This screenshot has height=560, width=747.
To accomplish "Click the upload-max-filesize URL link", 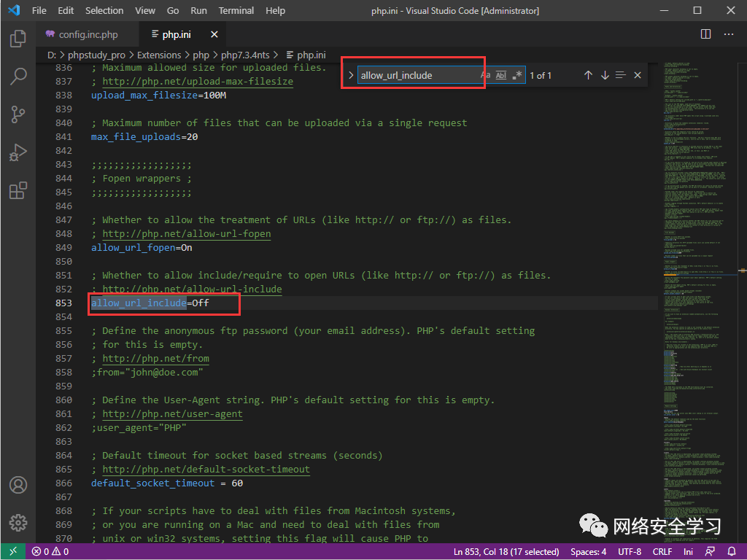I will pyautogui.click(x=198, y=82).
